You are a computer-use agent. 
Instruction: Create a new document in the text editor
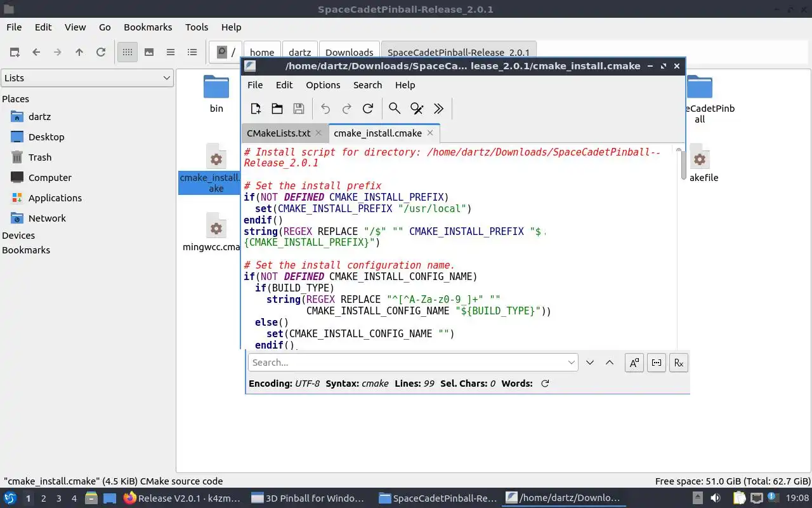pos(256,109)
